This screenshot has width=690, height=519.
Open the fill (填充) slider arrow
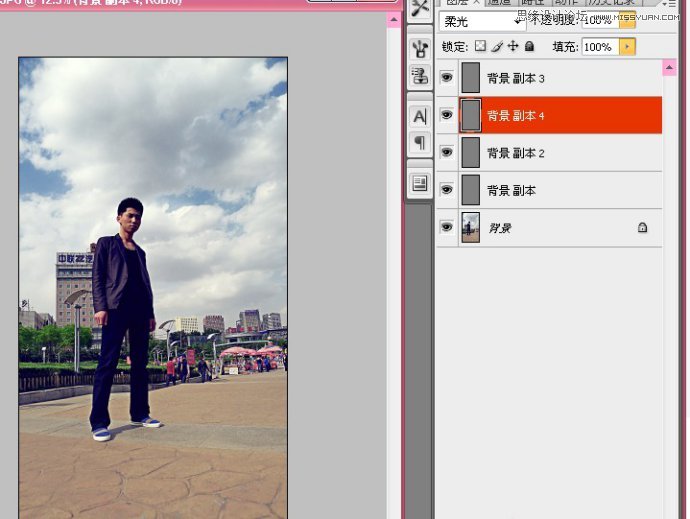point(627,46)
